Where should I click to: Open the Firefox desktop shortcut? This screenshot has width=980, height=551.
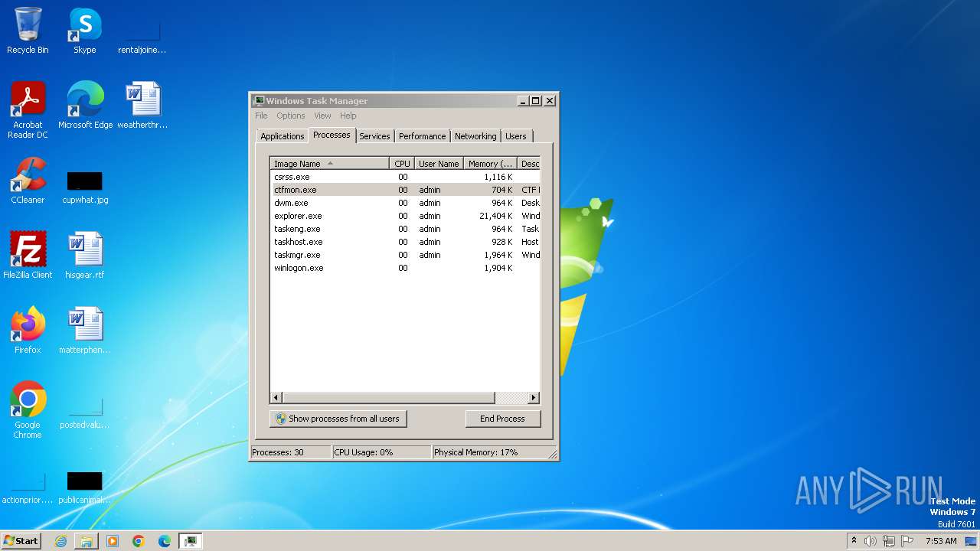pyautogui.click(x=28, y=331)
